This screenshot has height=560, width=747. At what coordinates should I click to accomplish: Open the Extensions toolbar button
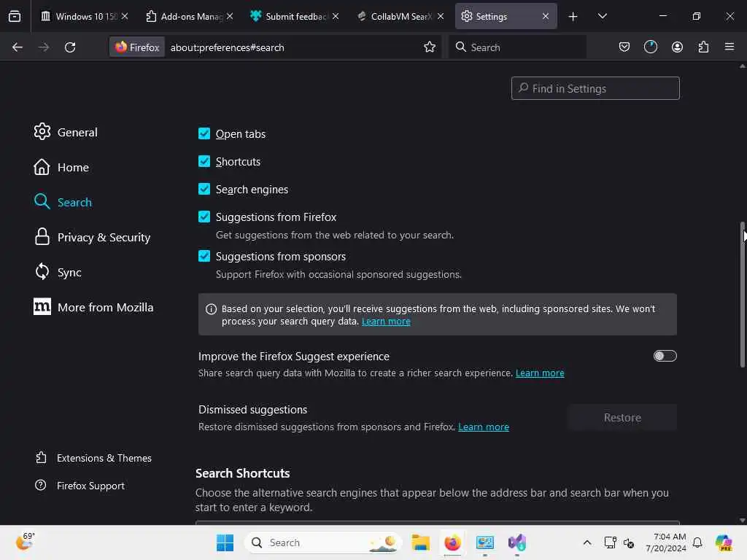(703, 47)
